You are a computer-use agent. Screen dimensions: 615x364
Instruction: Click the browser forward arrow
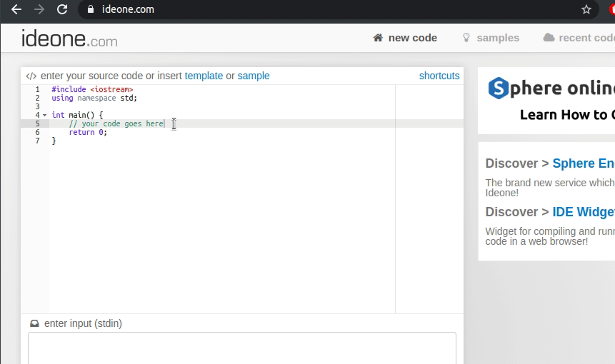pos(39,9)
